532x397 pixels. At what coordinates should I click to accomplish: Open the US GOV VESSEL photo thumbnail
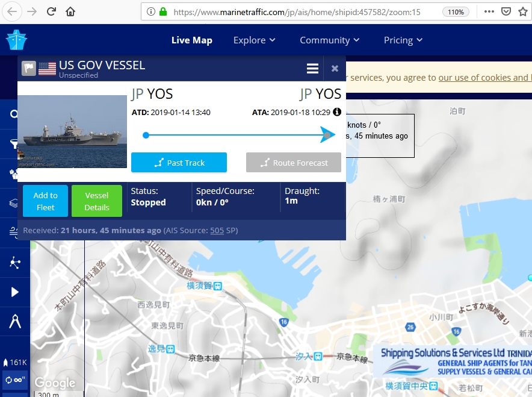click(x=72, y=131)
